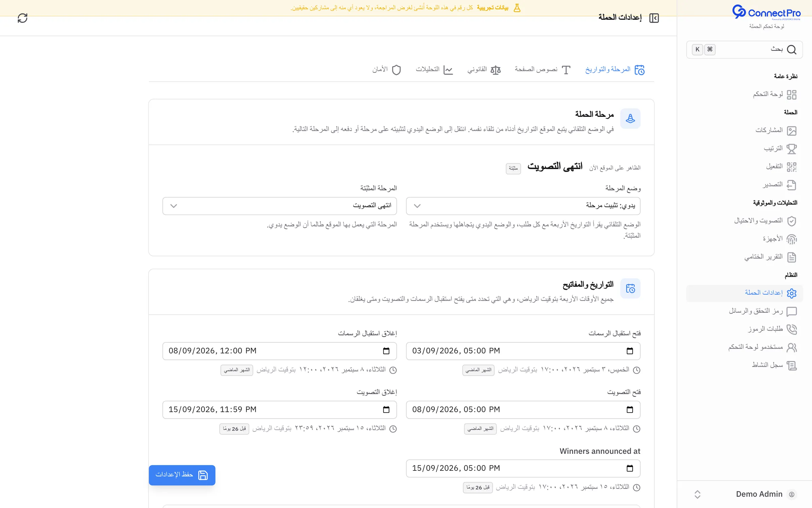
Task: Open التصويت والاحتيال page
Action: pos(744,221)
